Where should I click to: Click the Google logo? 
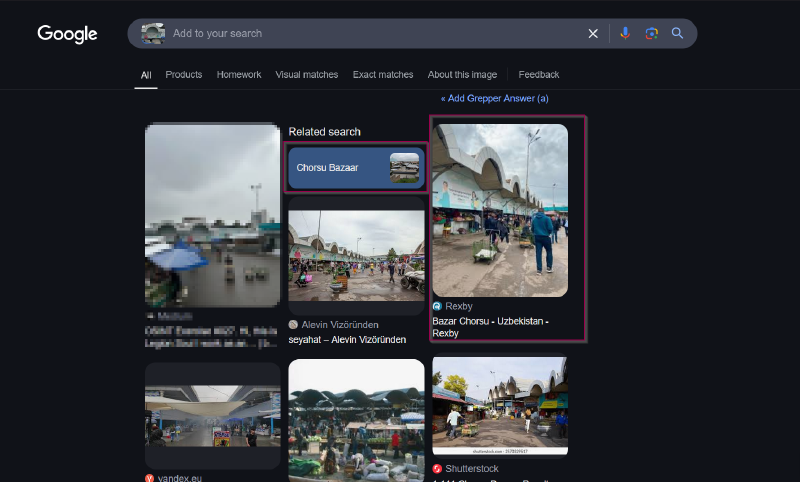[67, 34]
